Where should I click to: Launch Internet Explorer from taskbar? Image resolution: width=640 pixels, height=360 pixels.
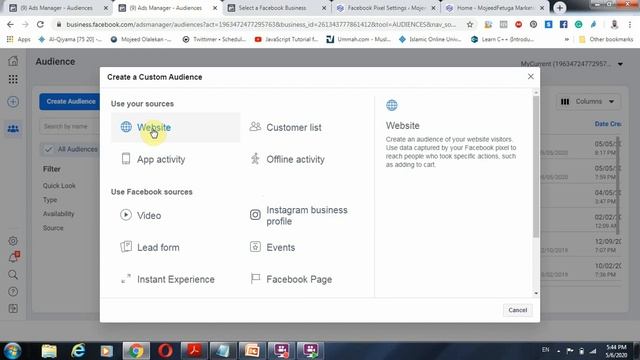(x=78, y=351)
